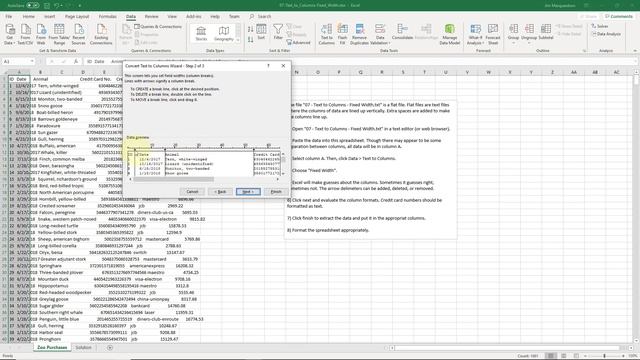The image size is (640, 360).
Task: Expand the Ungroup dropdown arrow
Action: coord(529,42)
